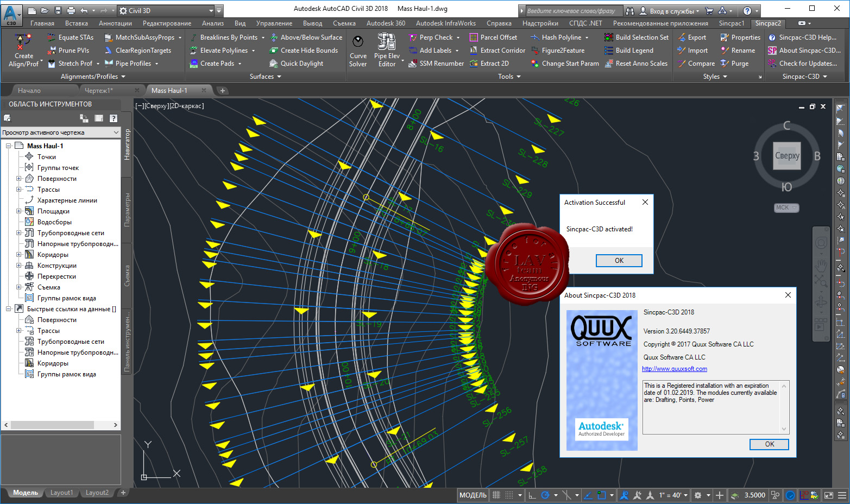Click the Сверху face on ViewCube
Screen dimensions: 850x504
point(787,156)
